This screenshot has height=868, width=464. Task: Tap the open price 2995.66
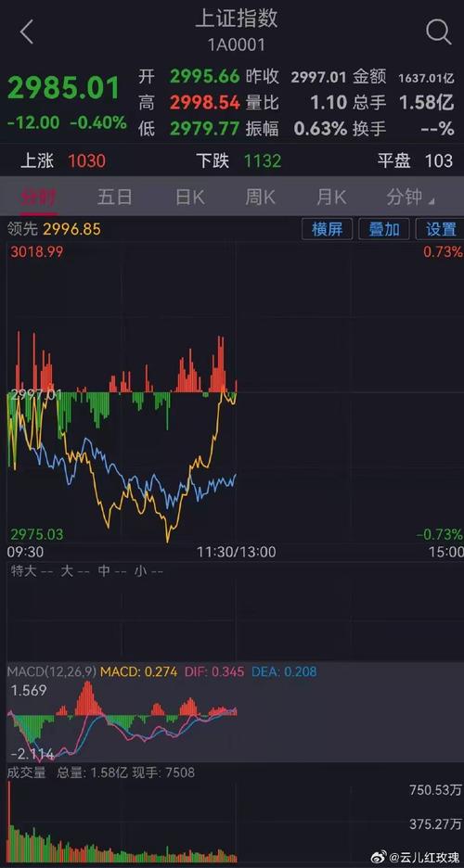click(204, 76)
